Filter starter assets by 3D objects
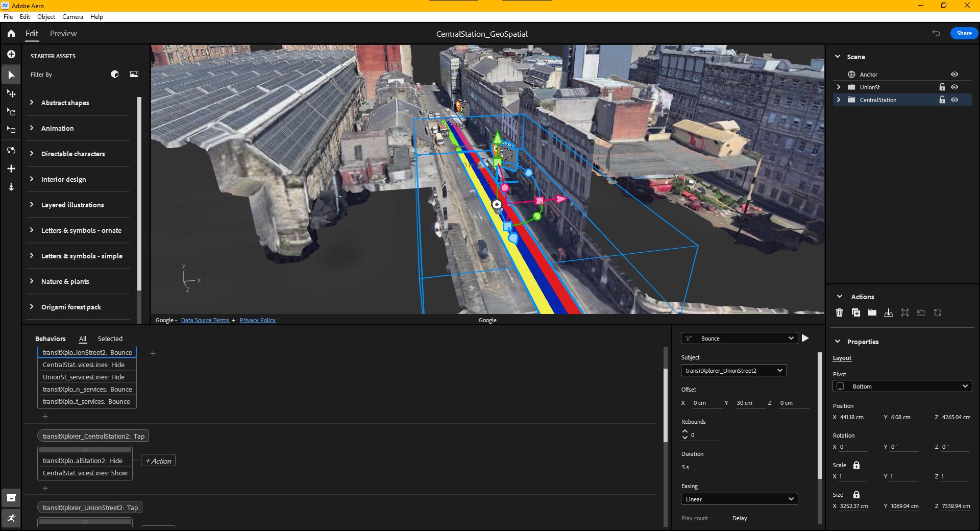 115,74
